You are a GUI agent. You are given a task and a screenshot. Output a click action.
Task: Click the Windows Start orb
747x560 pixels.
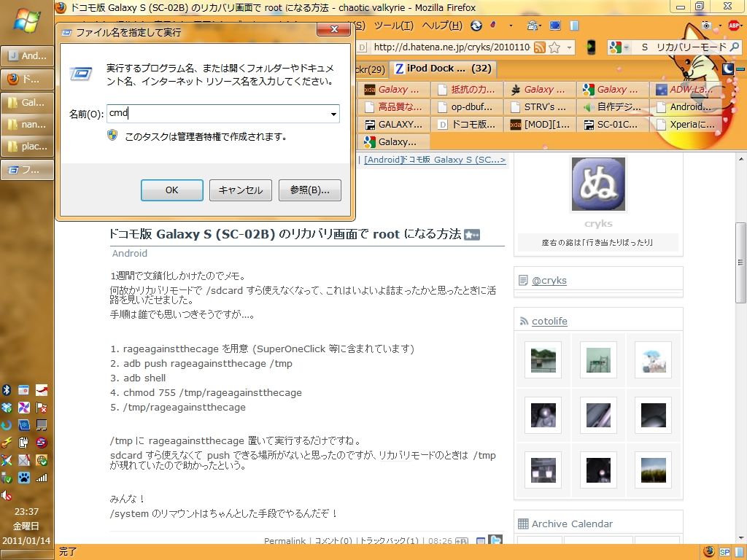pos(26,20)
